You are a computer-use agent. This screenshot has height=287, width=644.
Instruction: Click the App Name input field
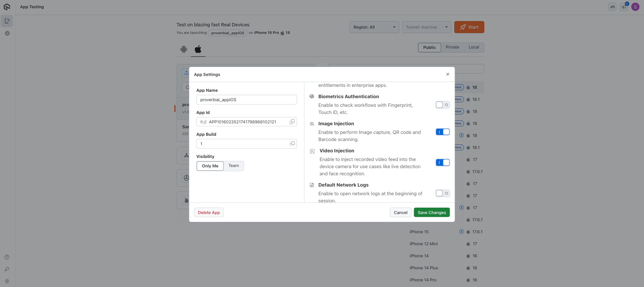tap(246, 100)
